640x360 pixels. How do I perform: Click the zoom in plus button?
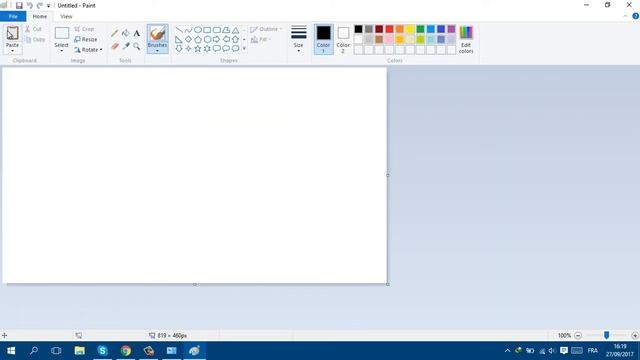(x=635, y=336)
